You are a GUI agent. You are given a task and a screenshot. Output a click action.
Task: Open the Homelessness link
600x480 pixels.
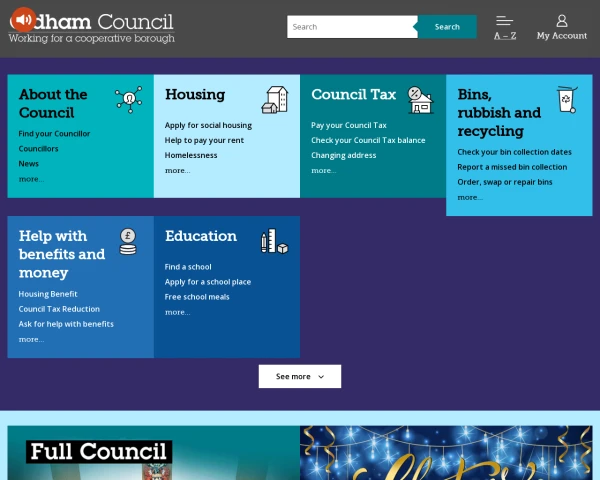(191, 155)
